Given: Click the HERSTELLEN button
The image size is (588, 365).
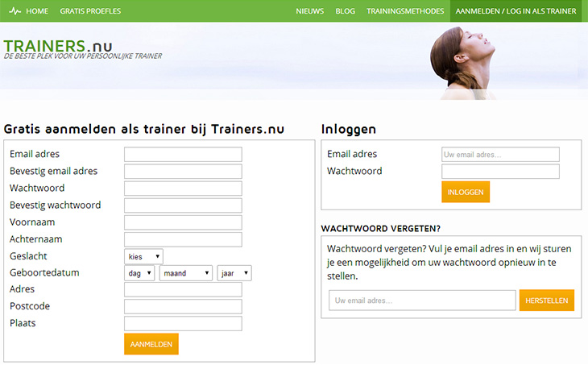Looking at the screenshot, I should [x=547, y=300].
